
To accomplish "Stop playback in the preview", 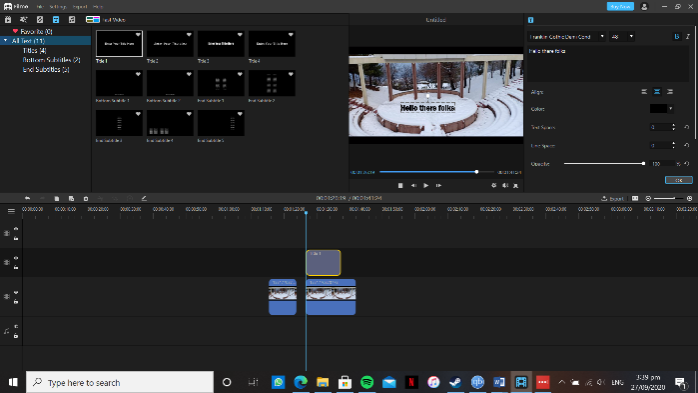I will tap(400, 186).
